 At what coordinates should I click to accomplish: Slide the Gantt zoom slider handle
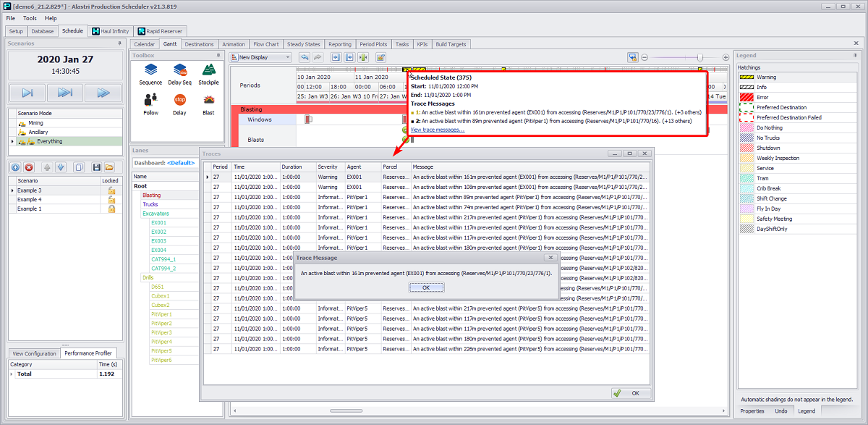tap(699, 57)
